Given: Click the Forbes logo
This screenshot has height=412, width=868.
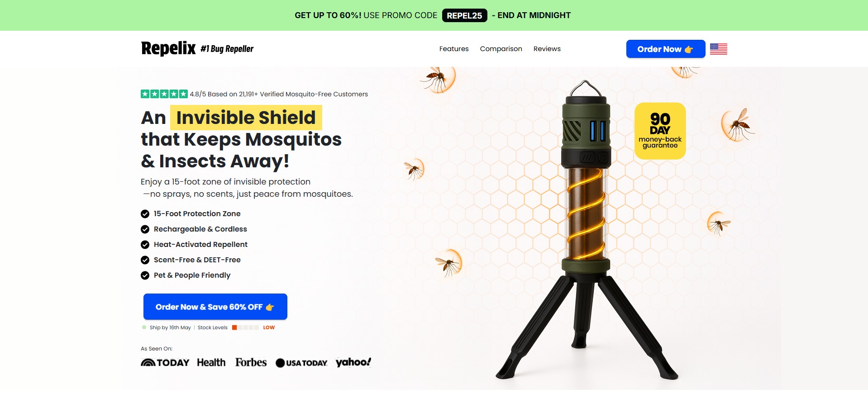Looking at the screenshot, I should [x=251, y=363].
